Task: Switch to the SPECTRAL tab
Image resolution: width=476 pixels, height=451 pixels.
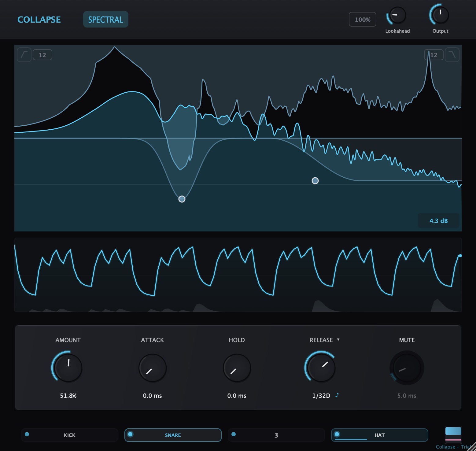Action: tap(105, 19)
